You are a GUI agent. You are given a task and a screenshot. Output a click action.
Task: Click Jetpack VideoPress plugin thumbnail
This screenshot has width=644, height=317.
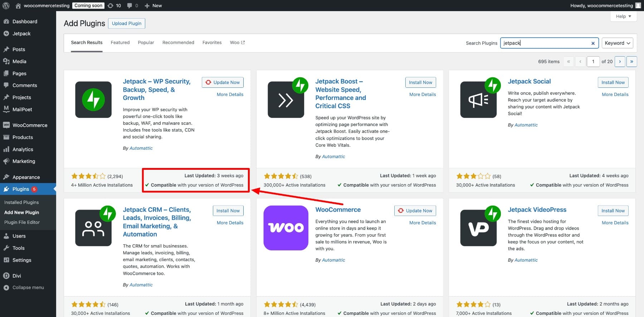click(478, 228)
